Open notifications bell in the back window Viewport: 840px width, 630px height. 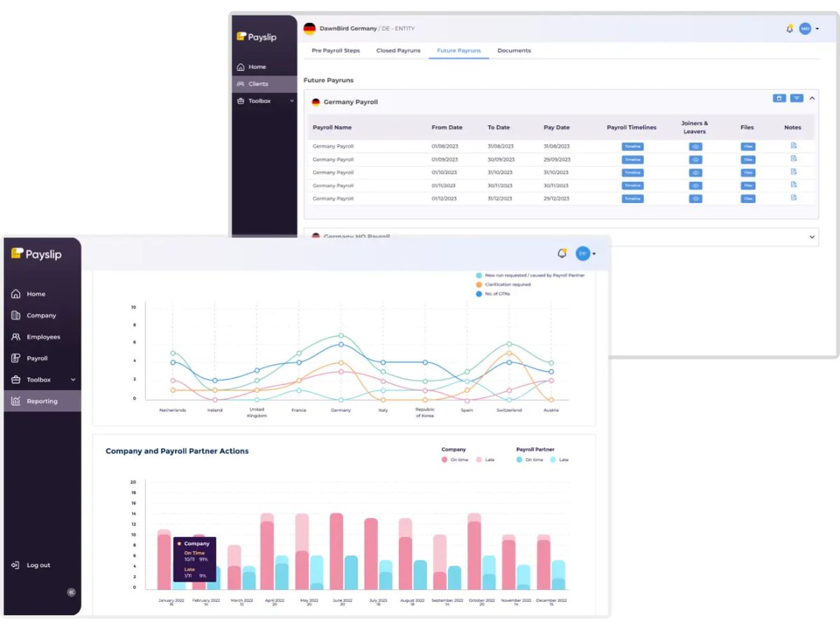point(790,29)
